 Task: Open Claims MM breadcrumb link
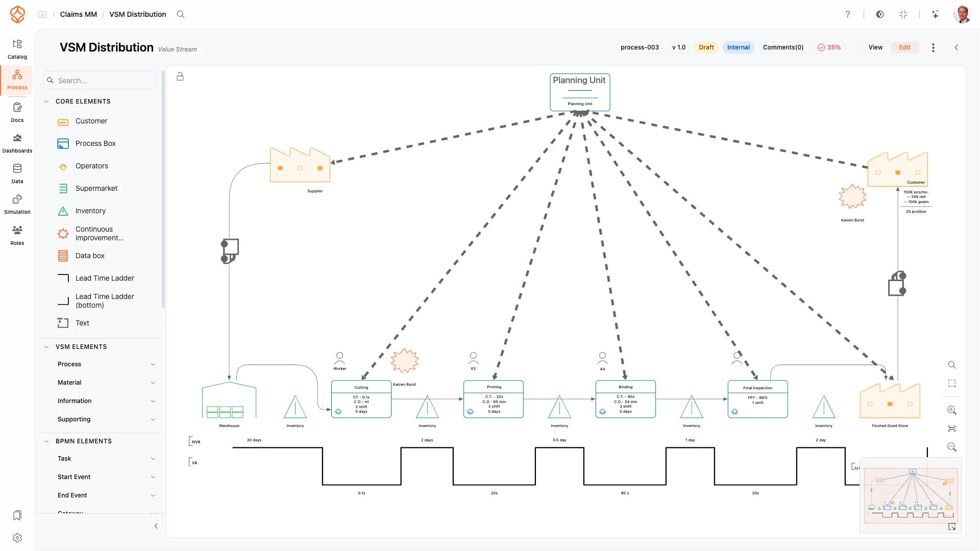click(78, 14)
